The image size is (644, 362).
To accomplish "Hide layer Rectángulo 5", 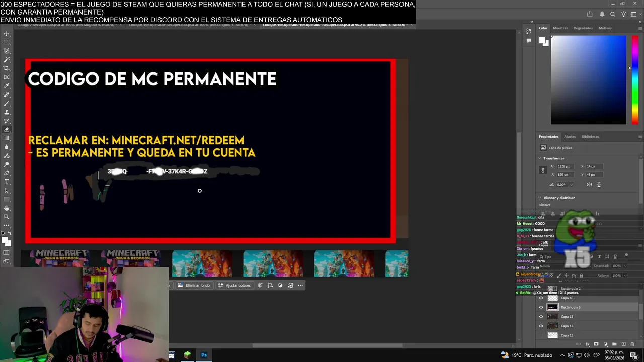I will click(x=541, y=307).
